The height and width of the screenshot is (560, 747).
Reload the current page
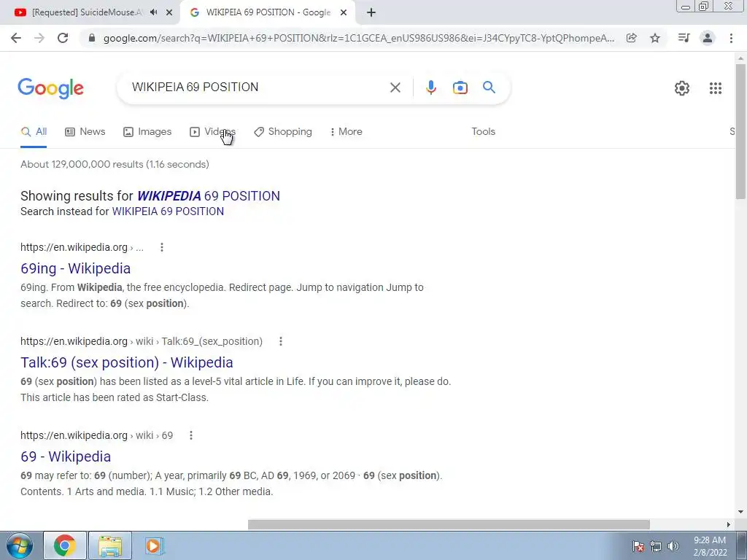(x=63, y=38)
